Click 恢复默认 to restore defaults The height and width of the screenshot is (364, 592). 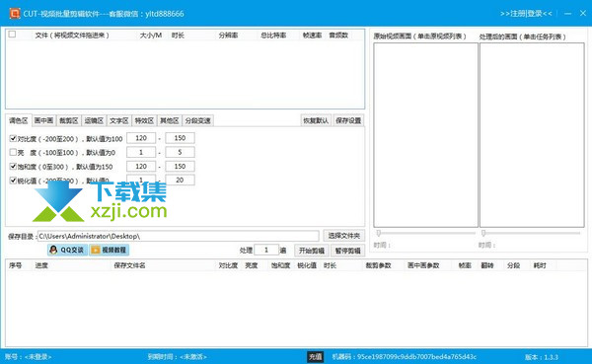[x=316, y=120]
